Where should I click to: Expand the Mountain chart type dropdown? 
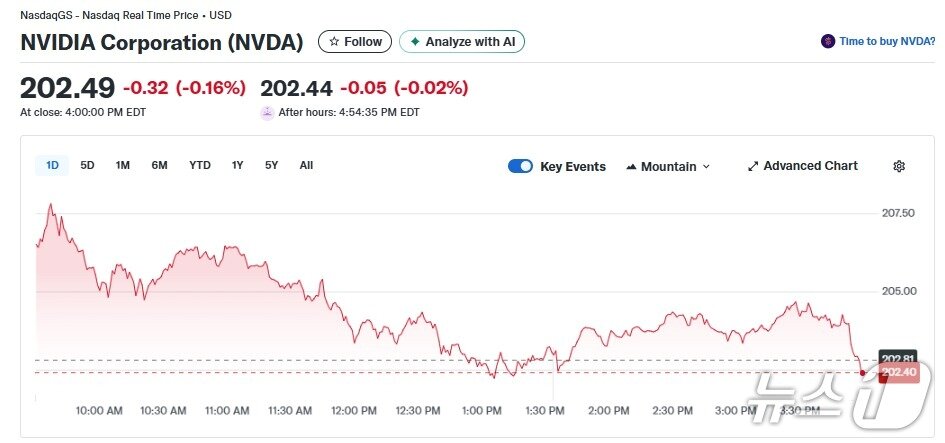coord(706,167)
